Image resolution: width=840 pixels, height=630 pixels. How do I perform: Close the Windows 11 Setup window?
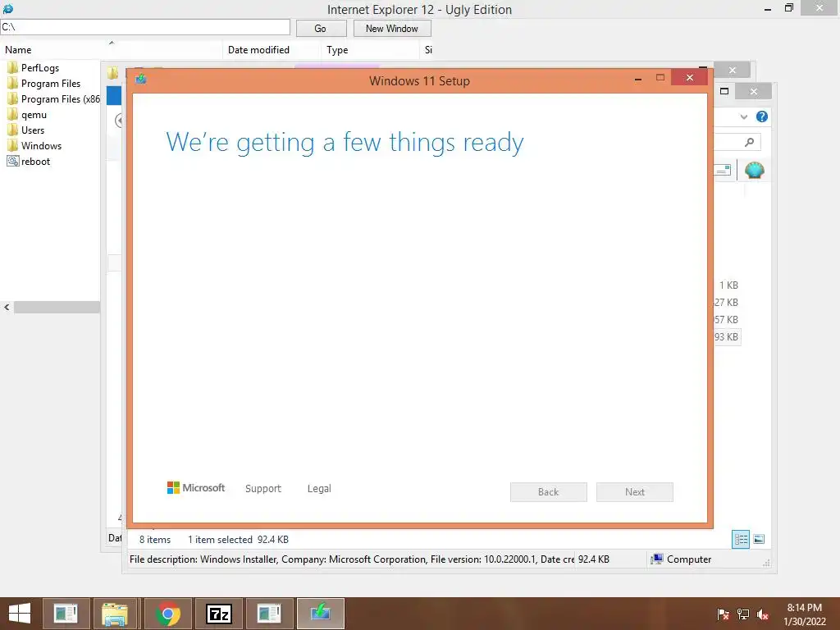pos(689,78)
